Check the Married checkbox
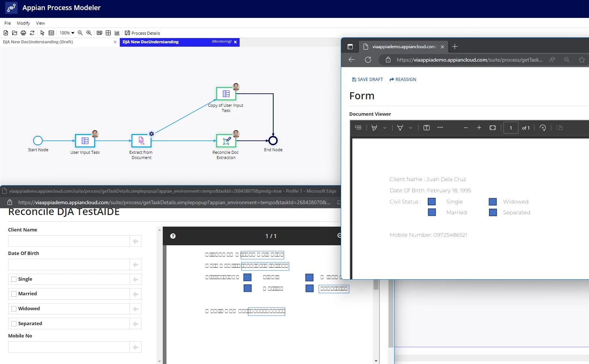Viewport: 589px width, 364px height. coord(14,294)
